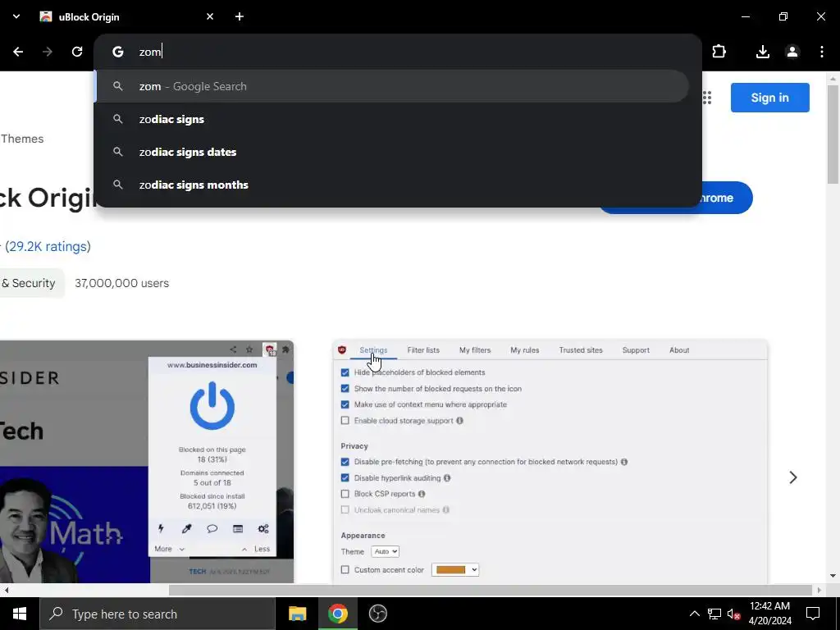Click the gears dashboard icon in popup
The width and height of the screenshot is (840, 630).
click(263, 529)
